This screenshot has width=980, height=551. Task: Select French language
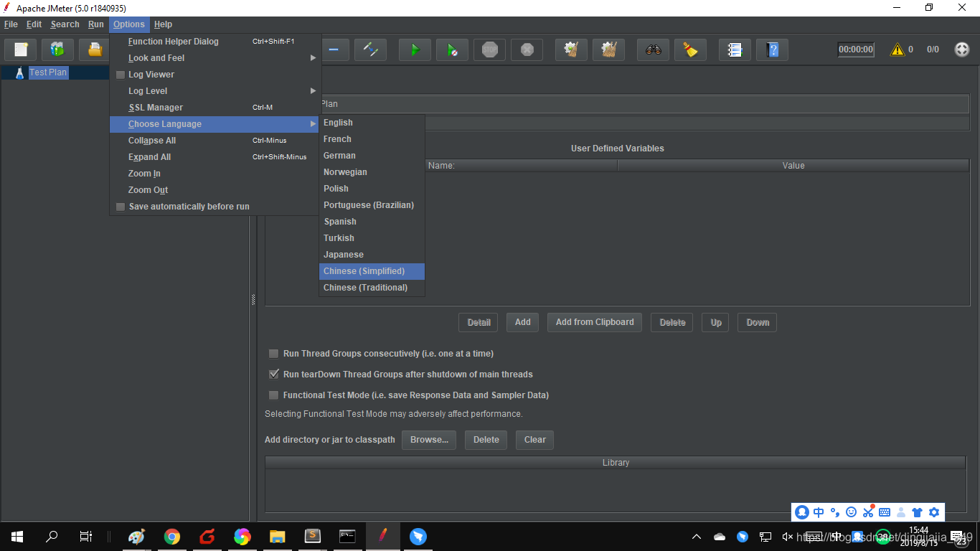372,139
